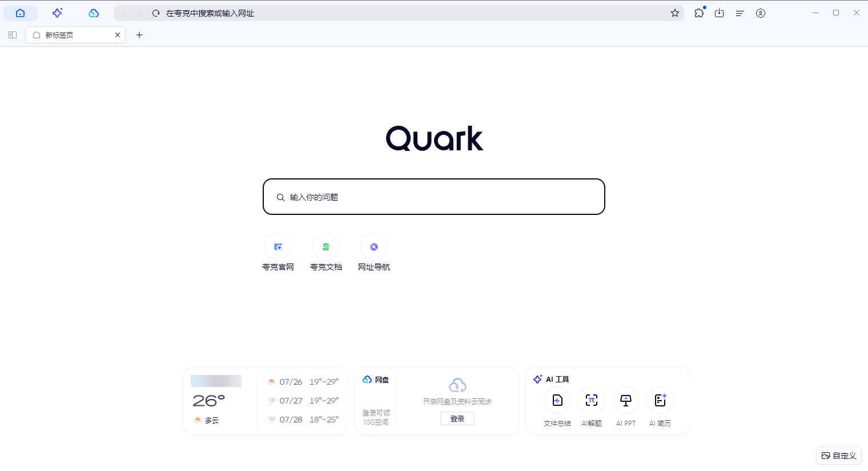The width and height of the screenshot is (868, 471).
Task: Open the AI 工具 card header
Action: [551, 379]
